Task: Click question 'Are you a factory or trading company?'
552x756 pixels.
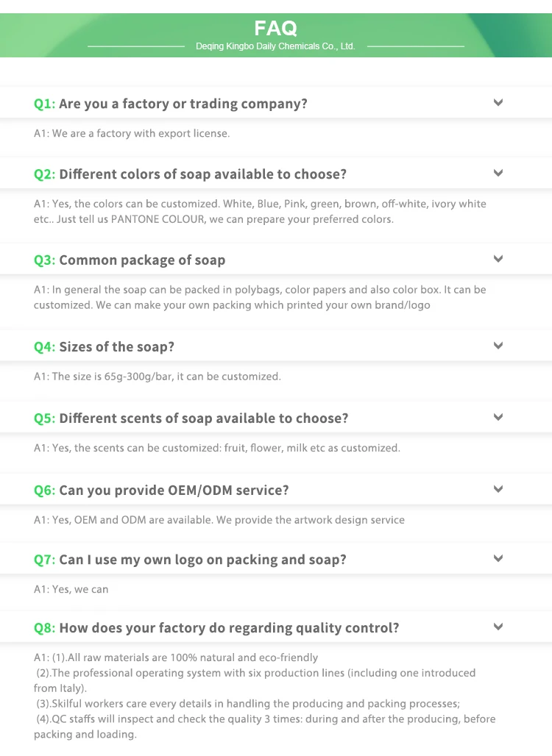Action: [171, 104]
